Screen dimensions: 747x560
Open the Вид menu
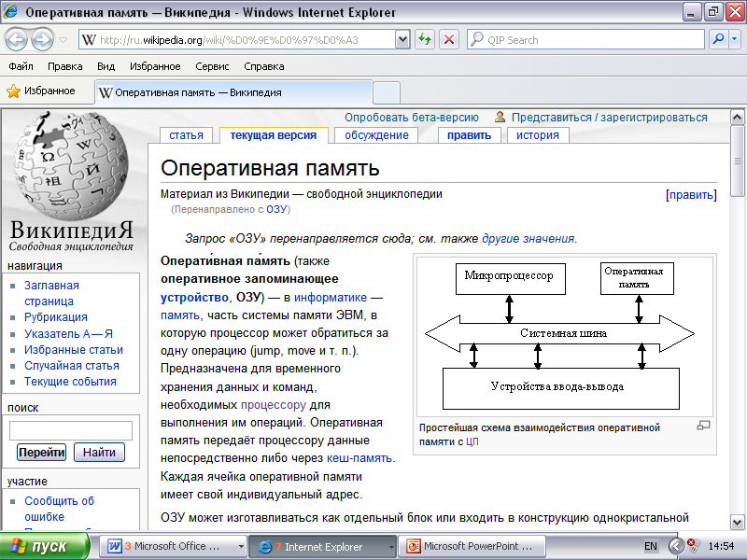(106, 66)
